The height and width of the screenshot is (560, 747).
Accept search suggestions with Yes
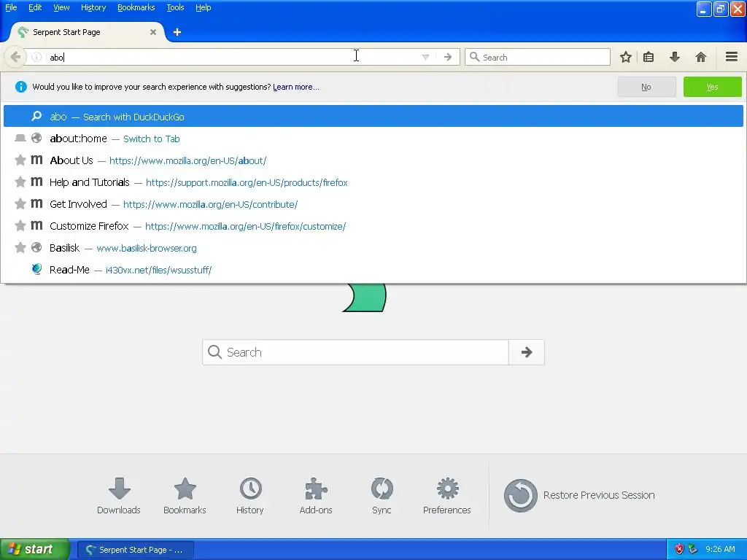712,87
